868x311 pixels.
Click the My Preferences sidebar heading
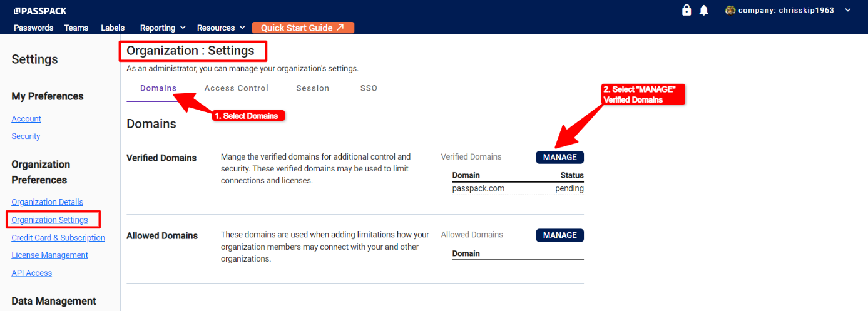[48, 96]
